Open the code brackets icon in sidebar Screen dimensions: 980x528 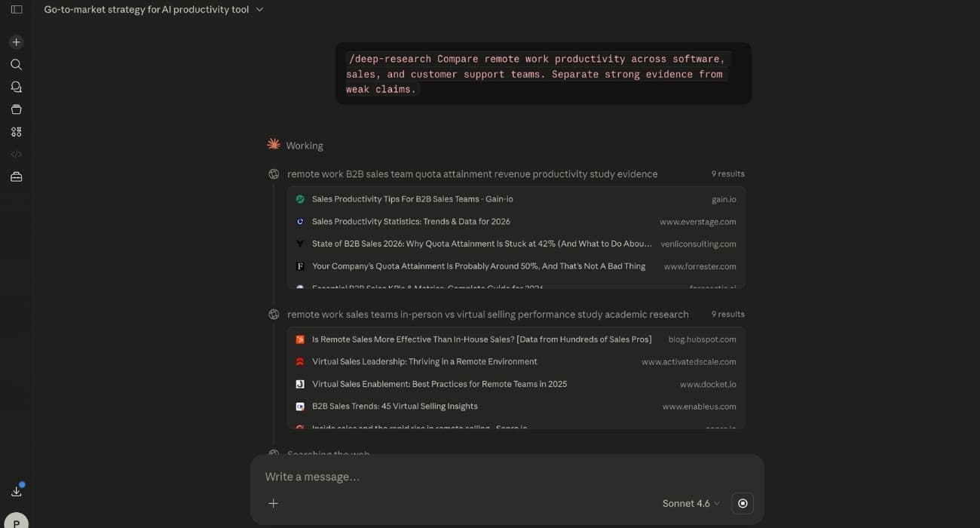(17, 154)
